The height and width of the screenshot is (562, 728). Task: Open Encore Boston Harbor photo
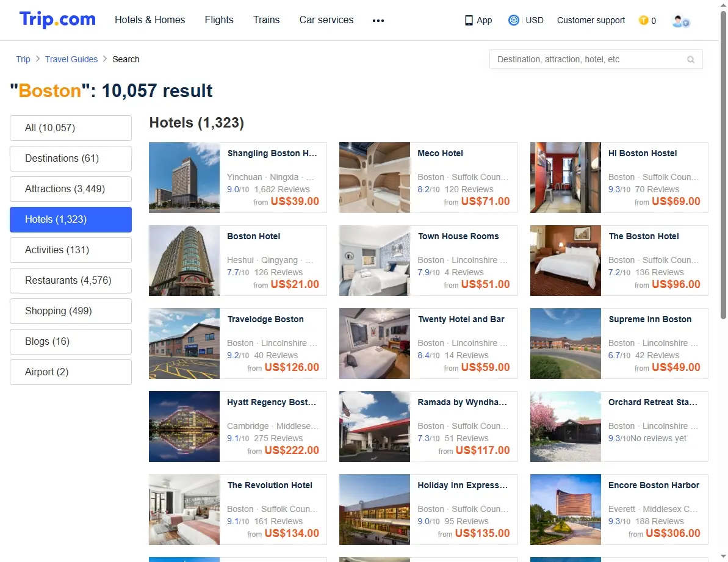tap(566, 510)
